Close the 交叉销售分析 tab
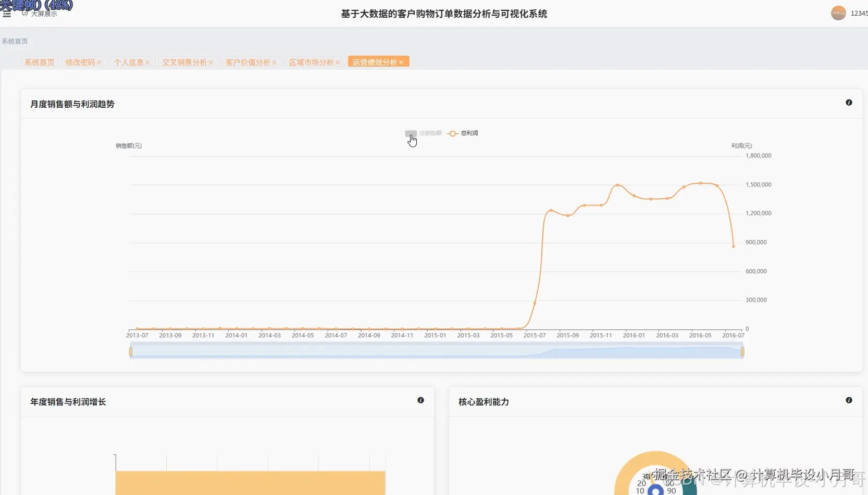This screenshot has height=495, width=868. (210, 62)
